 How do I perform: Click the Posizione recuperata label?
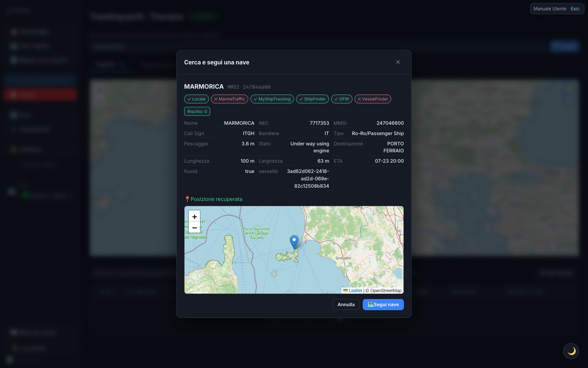tap(216, 199)
